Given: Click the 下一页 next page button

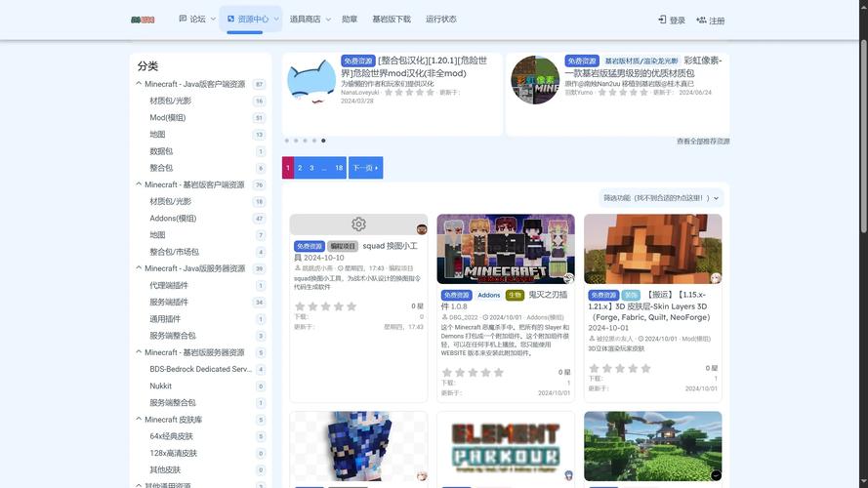Looking at the screenshot, I should click(x=365, y=168).
